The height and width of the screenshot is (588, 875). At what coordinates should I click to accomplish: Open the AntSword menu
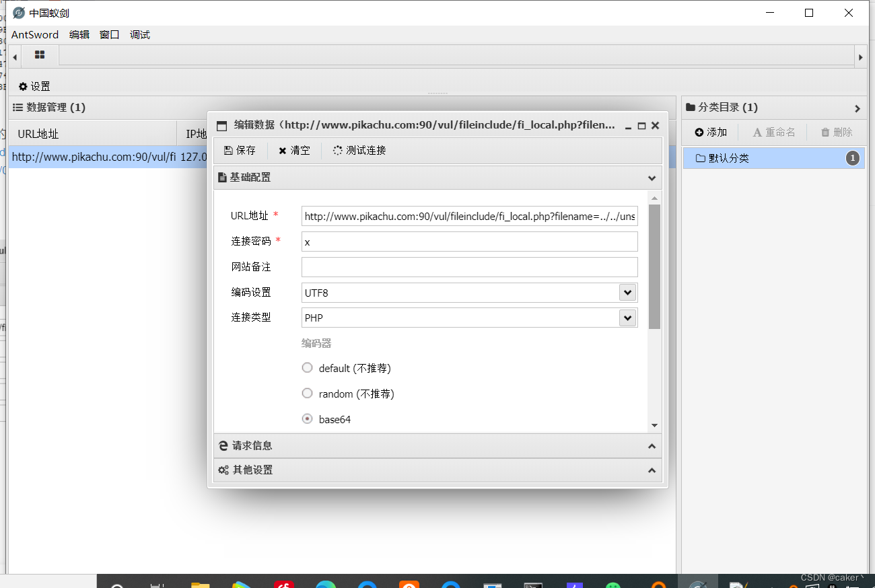point(35,34)
